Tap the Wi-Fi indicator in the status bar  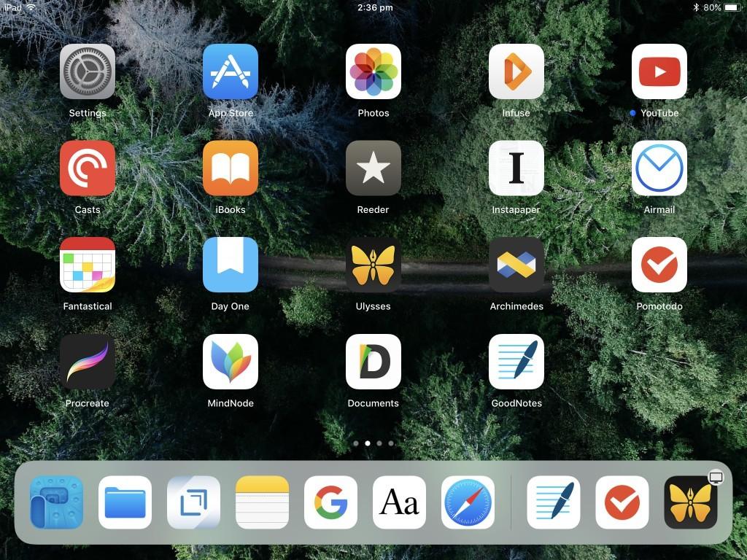[x=31, y=7]
